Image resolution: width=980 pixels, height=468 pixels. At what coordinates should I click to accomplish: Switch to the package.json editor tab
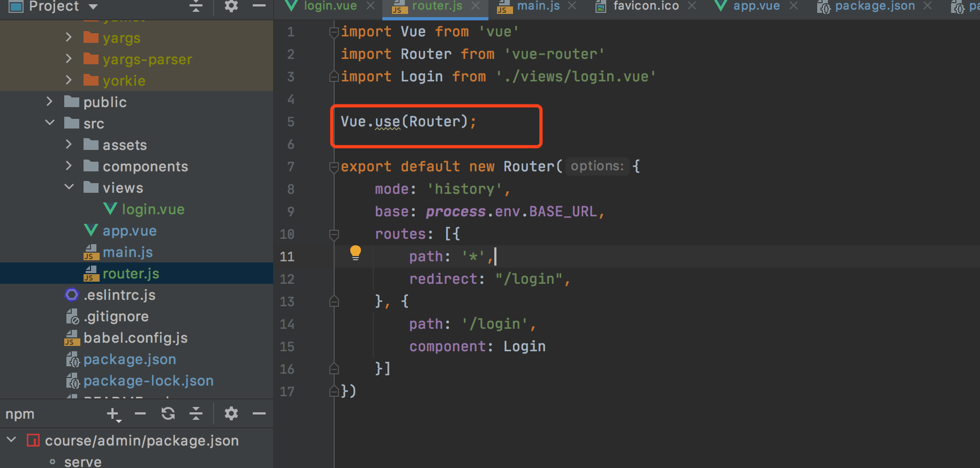point(875,6)
